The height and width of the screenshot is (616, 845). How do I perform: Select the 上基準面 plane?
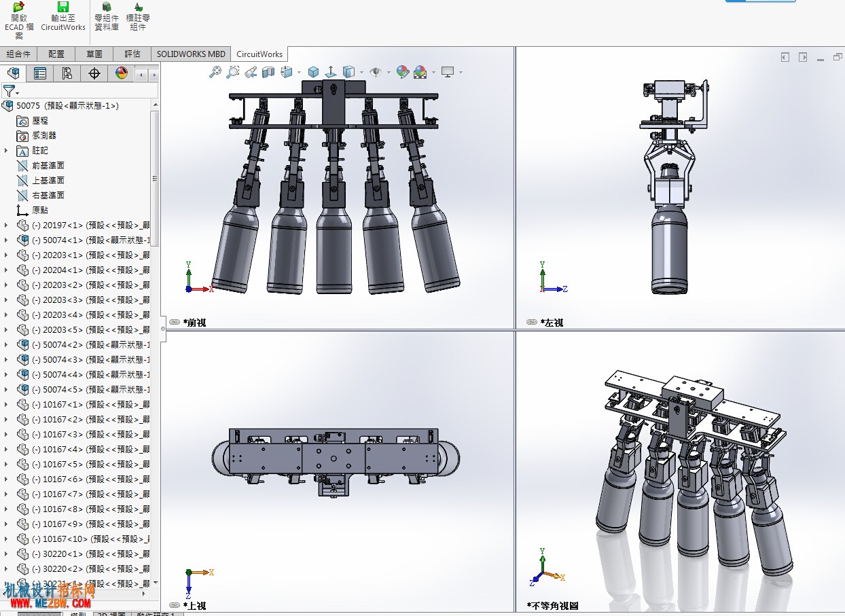(48, 181)
